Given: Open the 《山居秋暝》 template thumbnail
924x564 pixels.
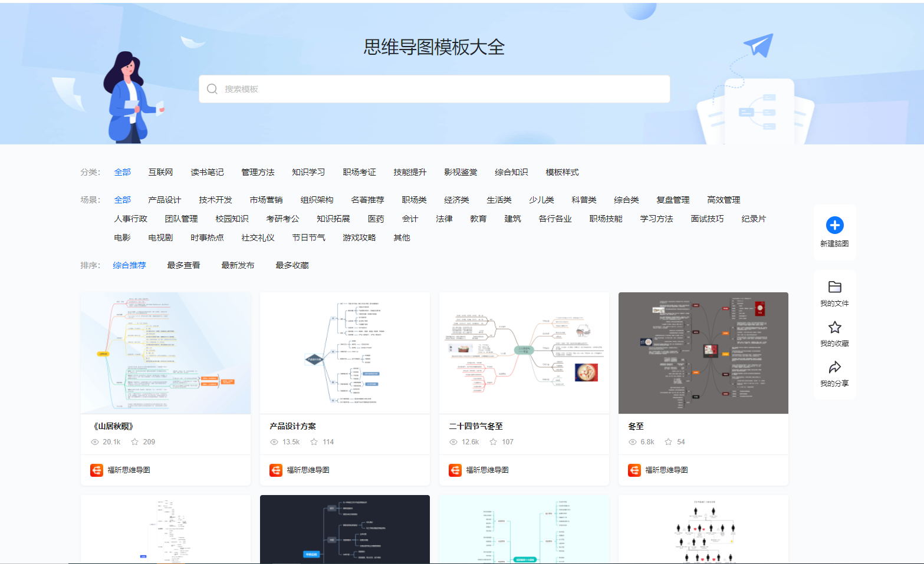Looking at the screenshot, I should pyautogui.click(x=166, y=353).
